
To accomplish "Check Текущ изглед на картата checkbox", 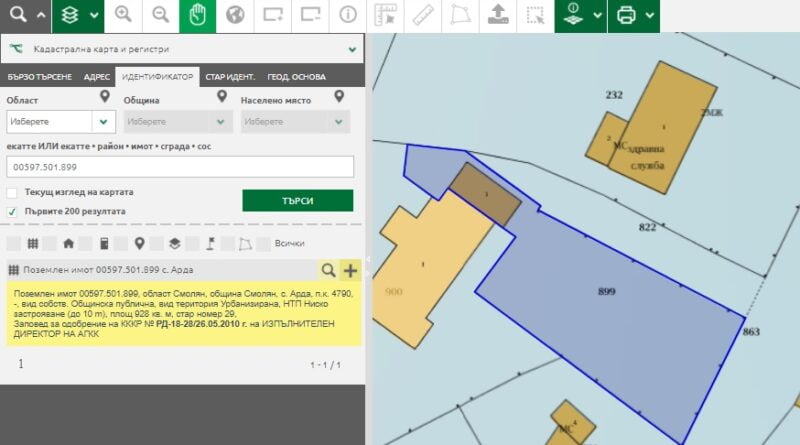I will [x=12, y=193].
